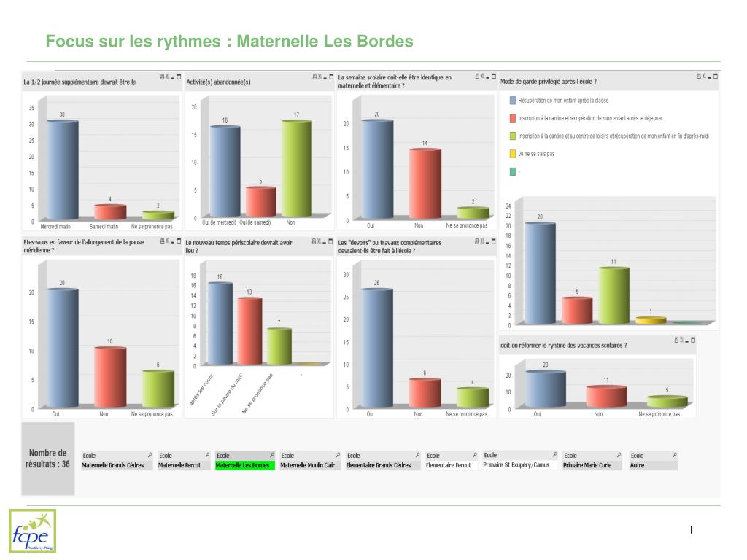
Task: Export 'Mode de garde privilégié' chart to Excel
Action: click(x=704, y=76)
